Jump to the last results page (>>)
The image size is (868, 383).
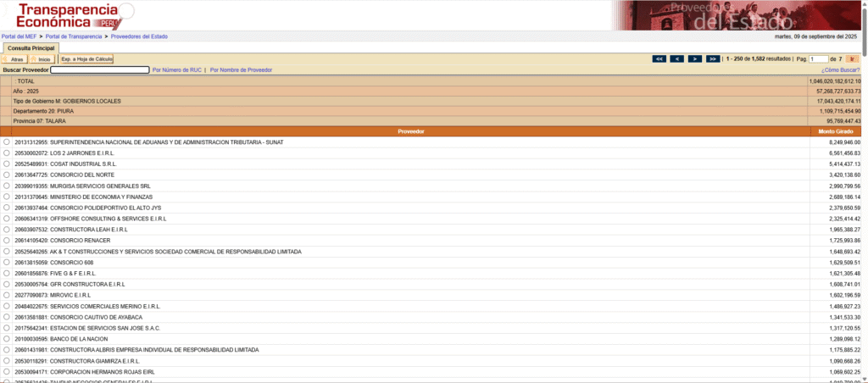[714, 58]
